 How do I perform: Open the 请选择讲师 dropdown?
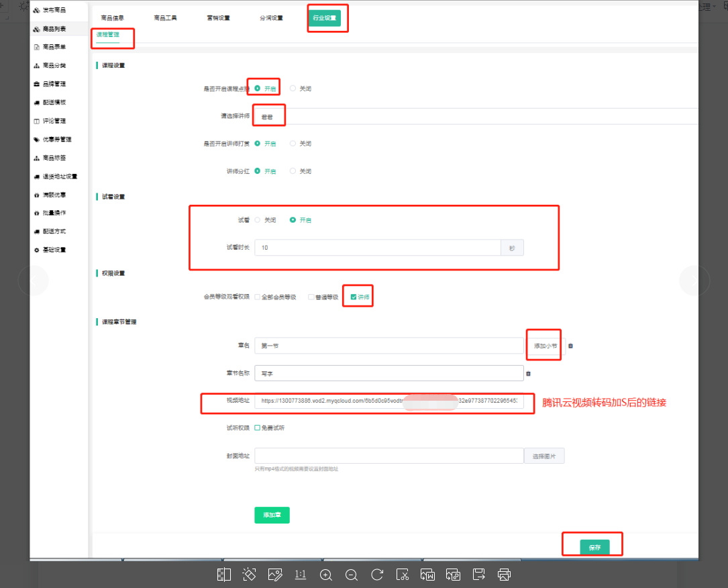(x=470, y=117)
